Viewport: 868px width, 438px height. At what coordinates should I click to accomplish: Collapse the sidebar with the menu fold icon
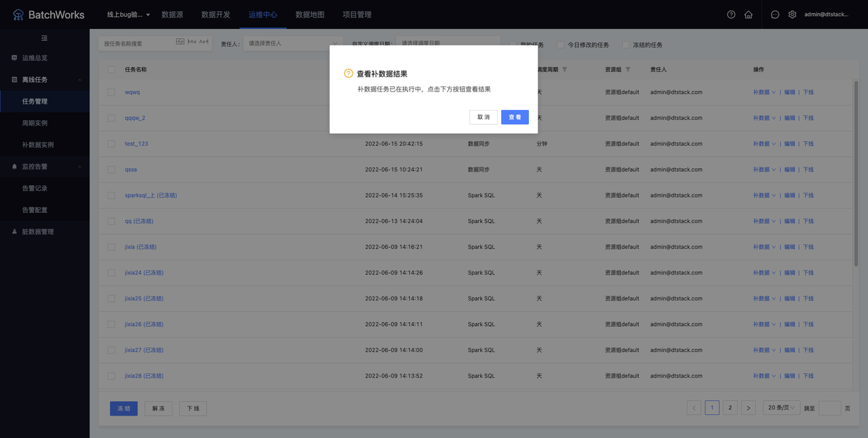[45, 38]
